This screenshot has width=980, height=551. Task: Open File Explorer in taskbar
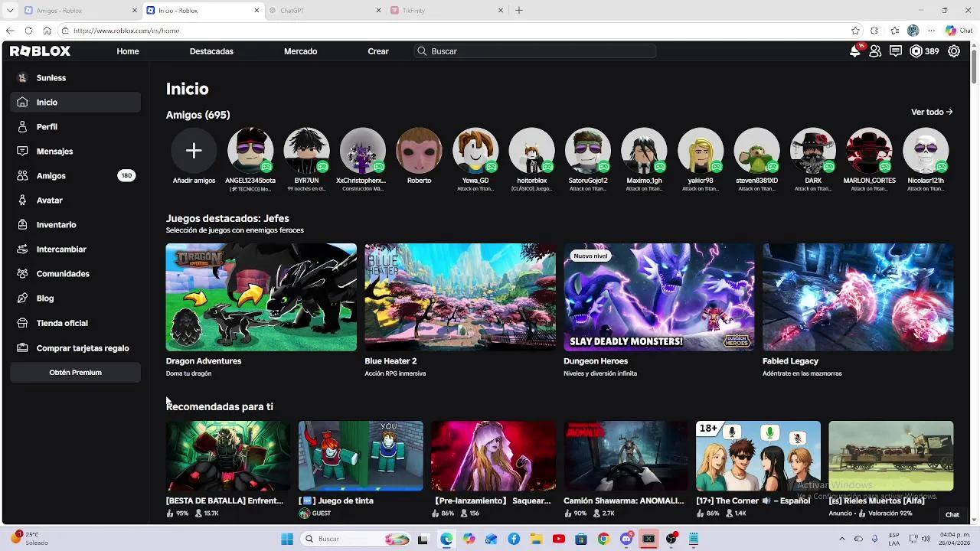[x=536, y=539]
